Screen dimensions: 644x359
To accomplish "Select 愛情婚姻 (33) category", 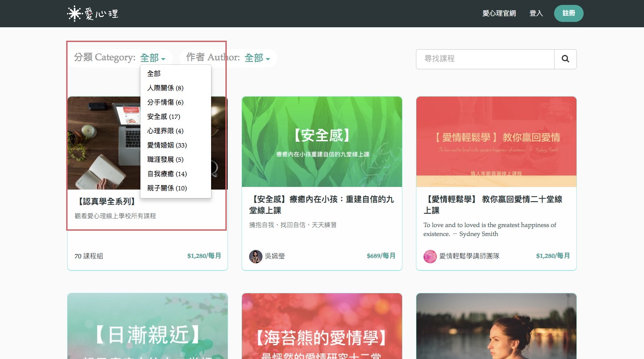I will (176, 145).
